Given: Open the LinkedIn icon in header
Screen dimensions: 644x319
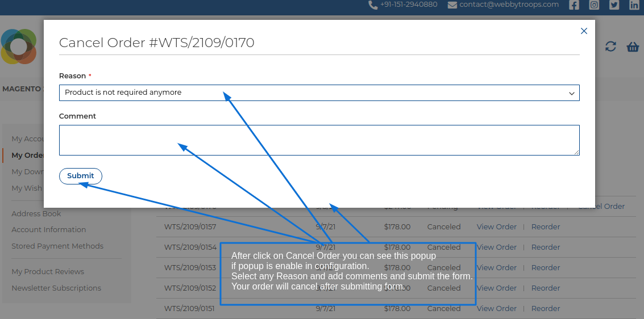Looking at the screenshot, I should (634, 5).
